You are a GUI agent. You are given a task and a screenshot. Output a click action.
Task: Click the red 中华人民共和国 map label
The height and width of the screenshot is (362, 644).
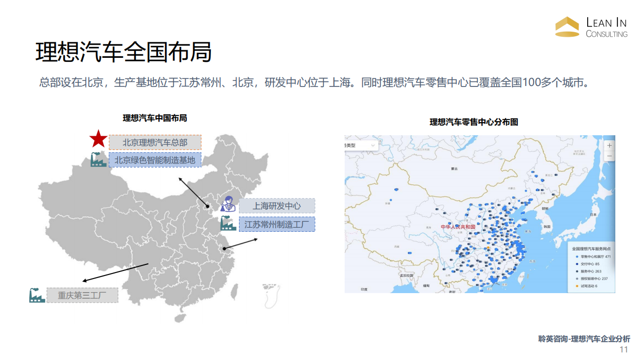pos(458,227)
